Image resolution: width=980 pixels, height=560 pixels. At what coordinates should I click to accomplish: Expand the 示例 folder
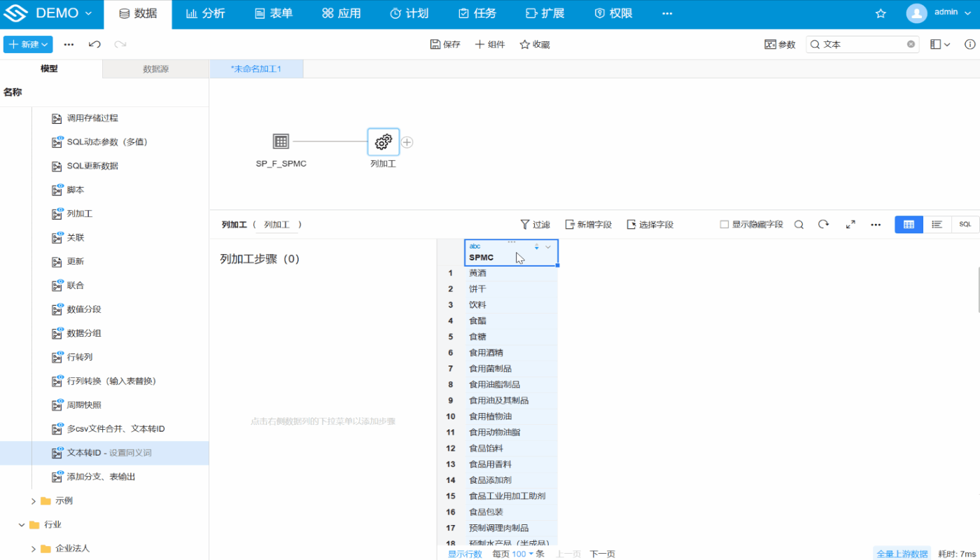[34, 500]
